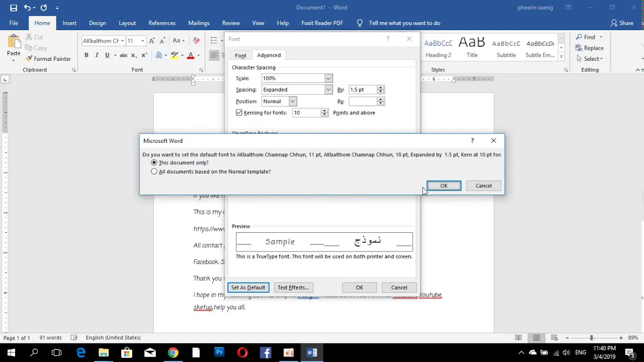
Task: Increase font size with grow font icon
Action: [x=152, y=41]
